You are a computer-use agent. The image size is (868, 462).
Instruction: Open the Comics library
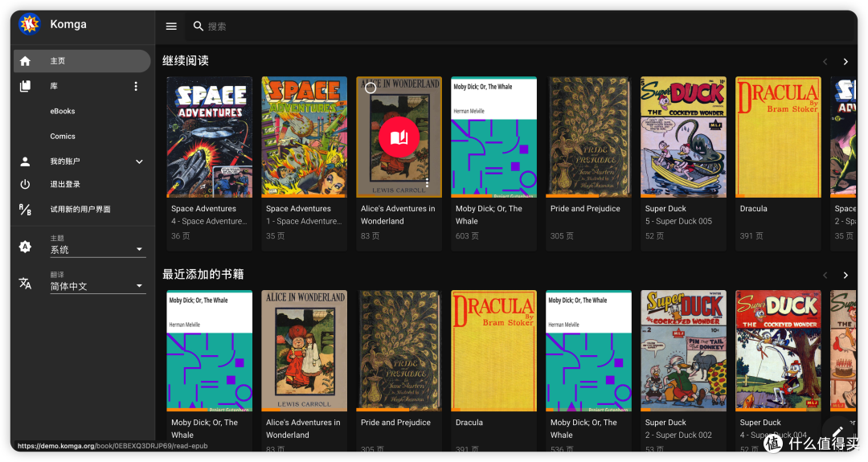coord(63,136)
